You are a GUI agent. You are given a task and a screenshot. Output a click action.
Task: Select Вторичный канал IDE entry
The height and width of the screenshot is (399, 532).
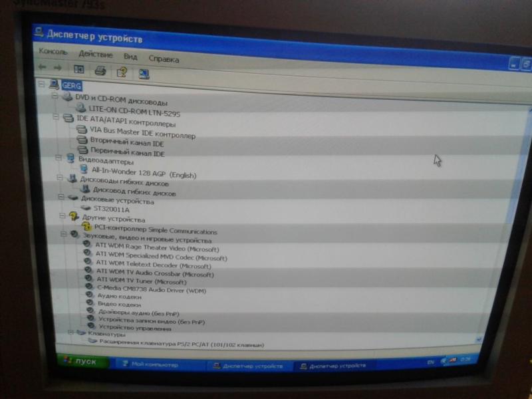coord(127,142)
